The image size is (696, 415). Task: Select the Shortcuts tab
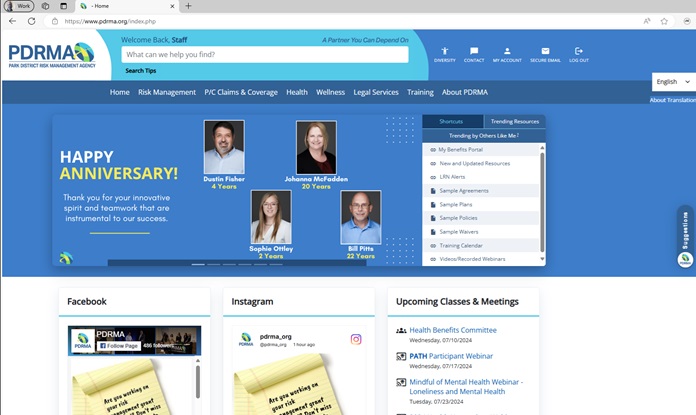coord(451,121)
